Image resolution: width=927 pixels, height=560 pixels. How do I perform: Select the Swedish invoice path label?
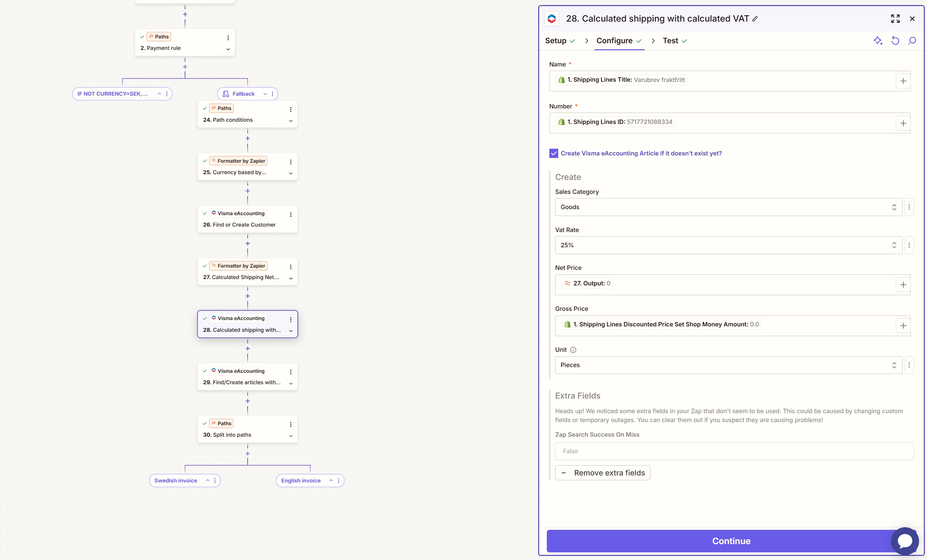(176, 481)
